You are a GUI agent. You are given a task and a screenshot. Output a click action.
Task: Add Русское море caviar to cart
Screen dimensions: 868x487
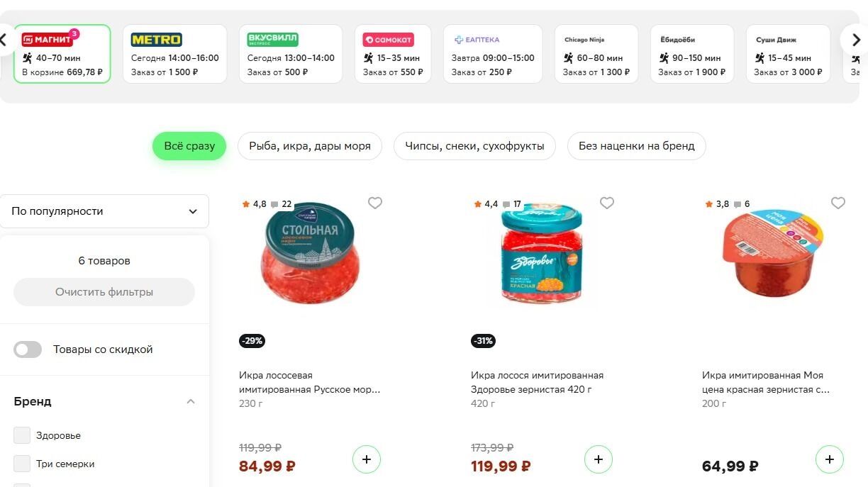[367, 459]
